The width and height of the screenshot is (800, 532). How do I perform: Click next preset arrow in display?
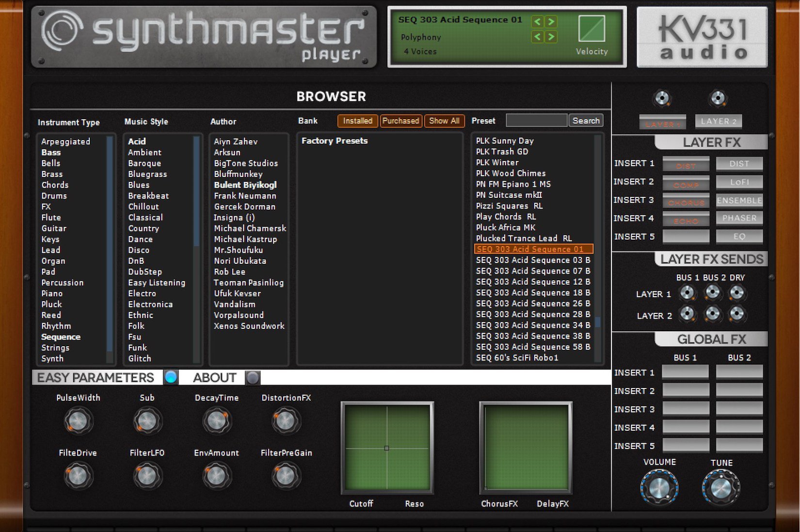[x=551, y=21]
